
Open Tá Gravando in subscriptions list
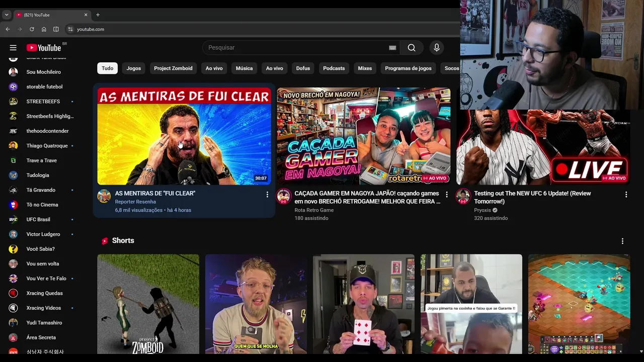coord(41,190)
